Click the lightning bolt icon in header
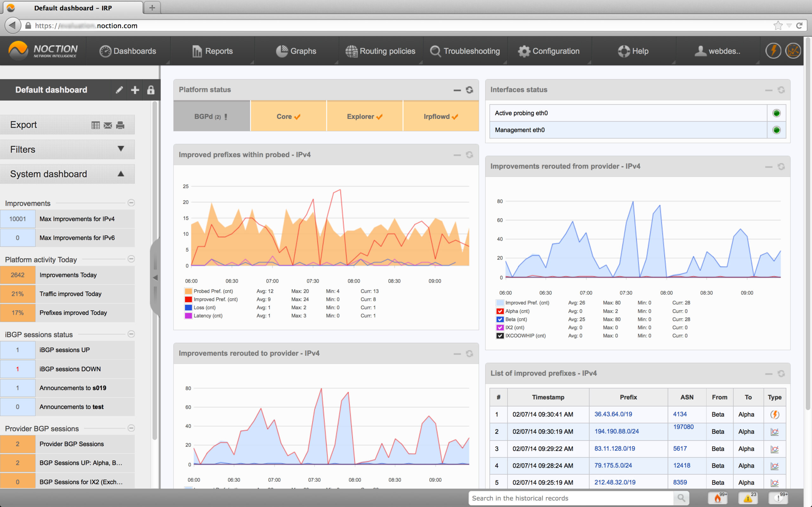Image resolution: width=812 pixels, height=507 pixels. 773,51
